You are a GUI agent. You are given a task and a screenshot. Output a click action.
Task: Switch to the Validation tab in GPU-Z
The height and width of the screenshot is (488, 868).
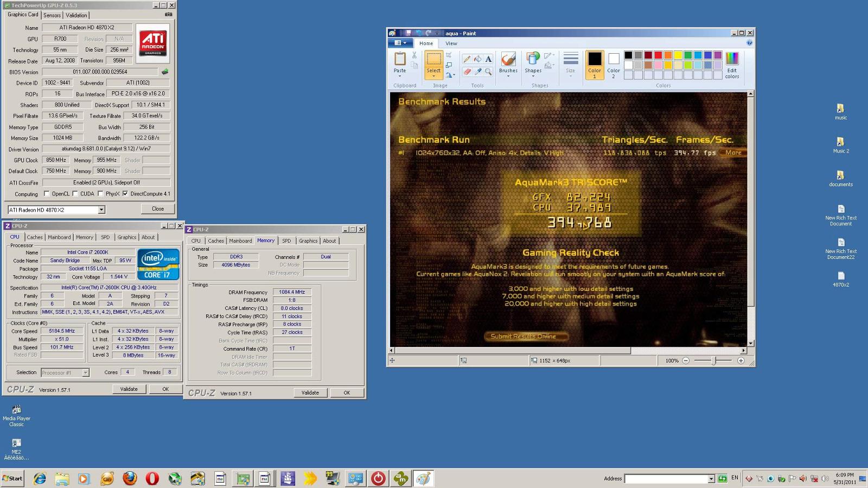(x=76, y=15)
